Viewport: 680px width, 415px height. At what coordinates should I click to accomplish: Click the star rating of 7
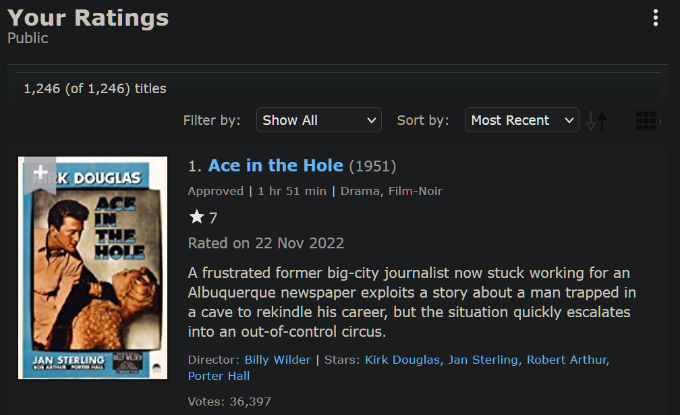[204, 217]
